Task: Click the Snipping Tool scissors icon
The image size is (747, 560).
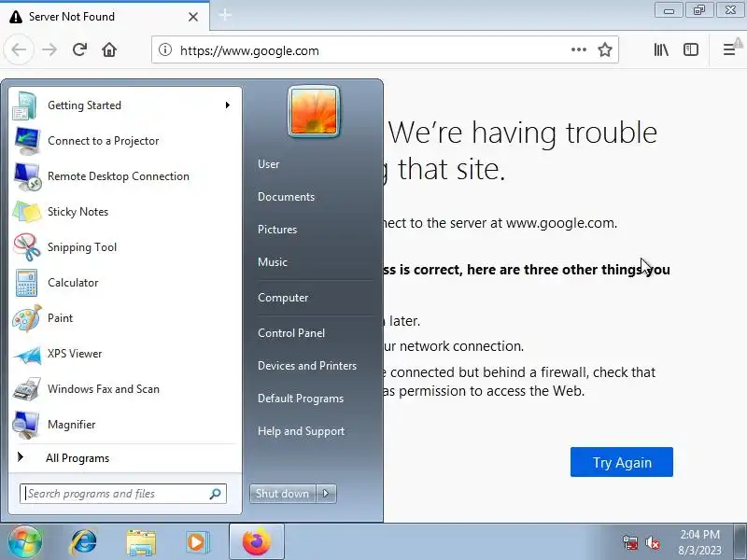Action: [27, 247]
